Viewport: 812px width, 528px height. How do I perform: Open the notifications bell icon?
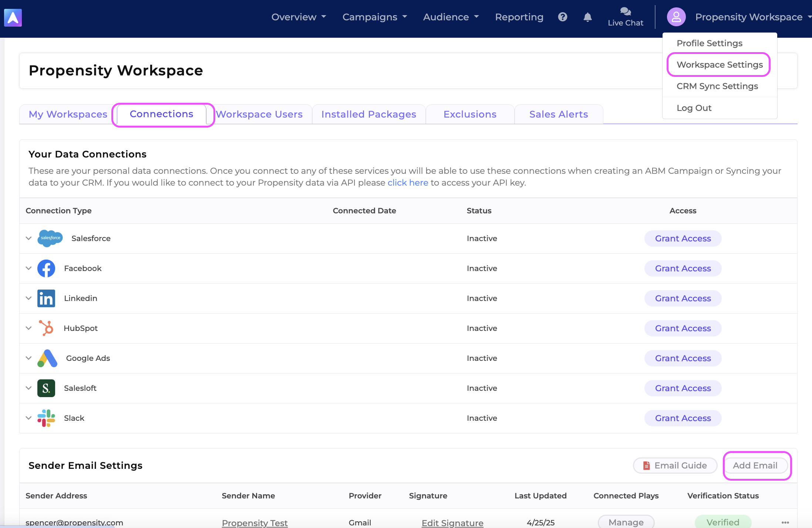point(587,17)
